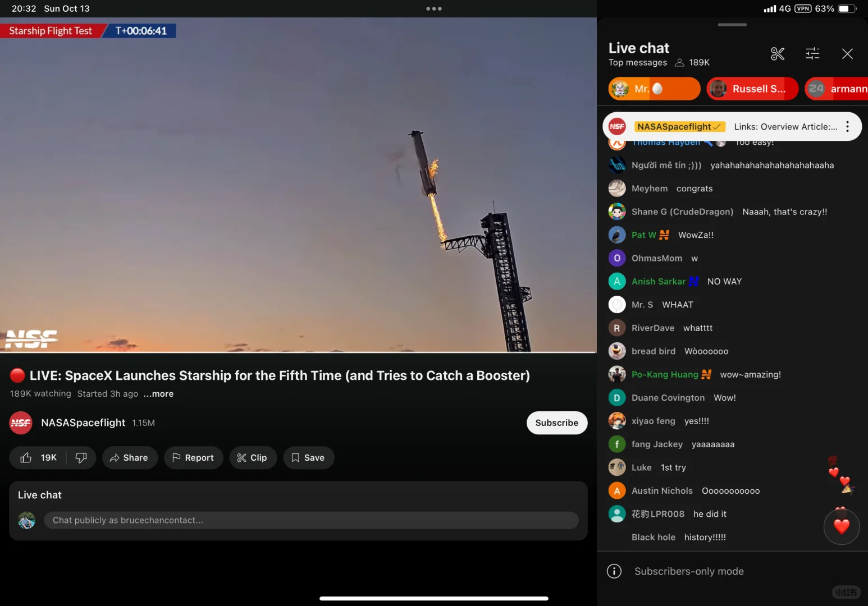The image size is (868, 606).
Task: Tap the heart reaction button in chat
Action: coord(841,526)
